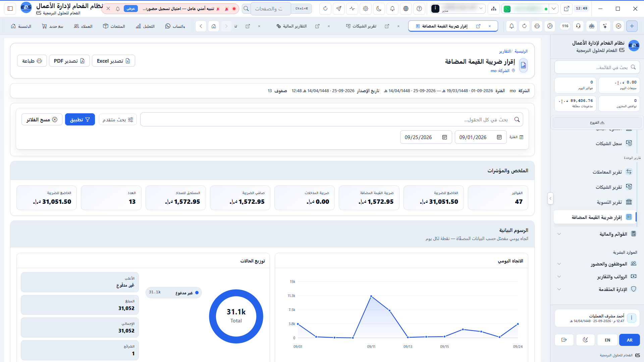The width and height of the screenshot is (644, 362).
Task: Toggle dark mode moon icon in the top bar
Action: 379,9
